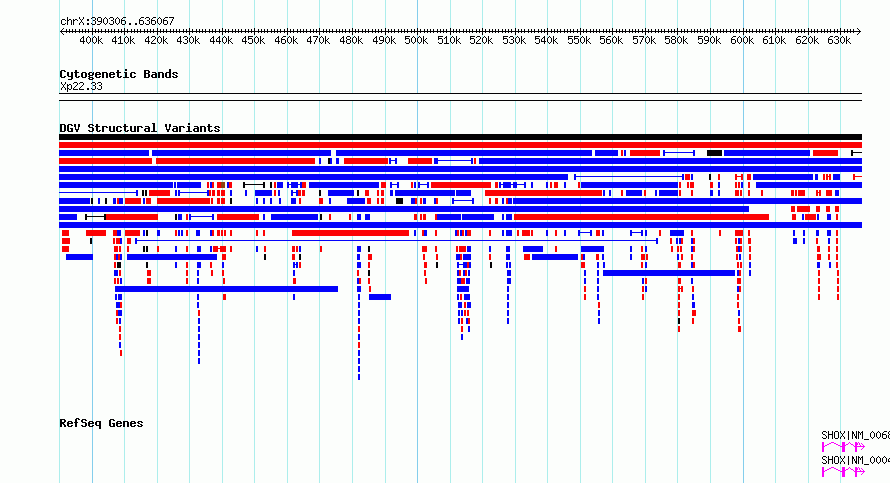Click the 500k ruler tick label
Viewport: 890px width, 483px height.
point(416,41)
